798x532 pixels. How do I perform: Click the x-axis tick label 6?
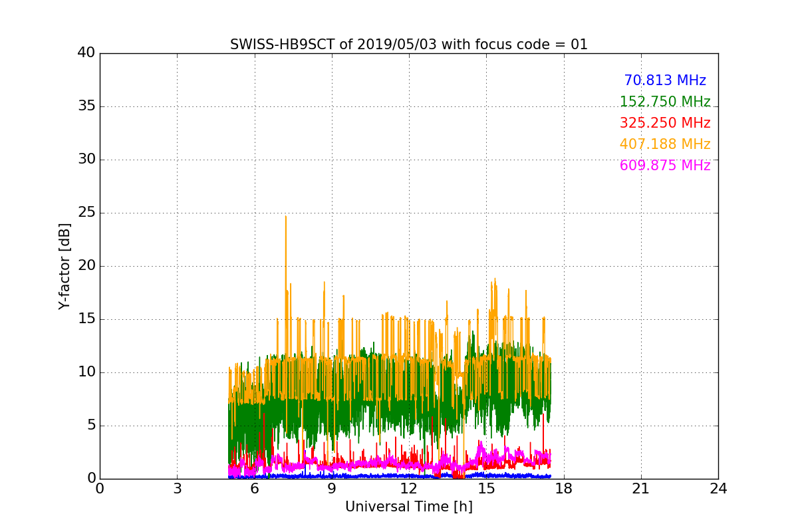pyautogui.click(x=254, y=488)
